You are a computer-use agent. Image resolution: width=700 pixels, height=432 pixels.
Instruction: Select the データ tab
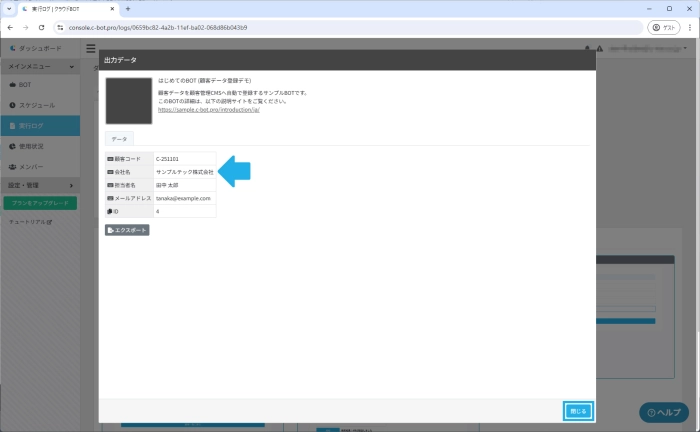pyautogui.click(x=119, y=139)
